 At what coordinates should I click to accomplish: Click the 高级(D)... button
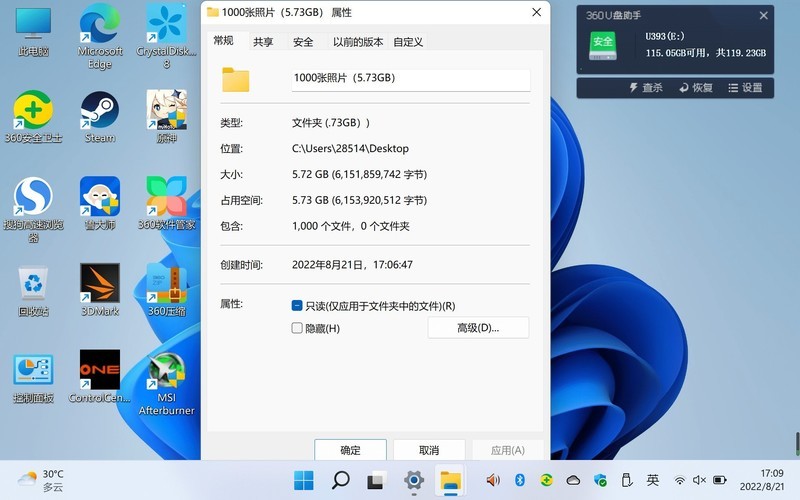coord(478,328)
